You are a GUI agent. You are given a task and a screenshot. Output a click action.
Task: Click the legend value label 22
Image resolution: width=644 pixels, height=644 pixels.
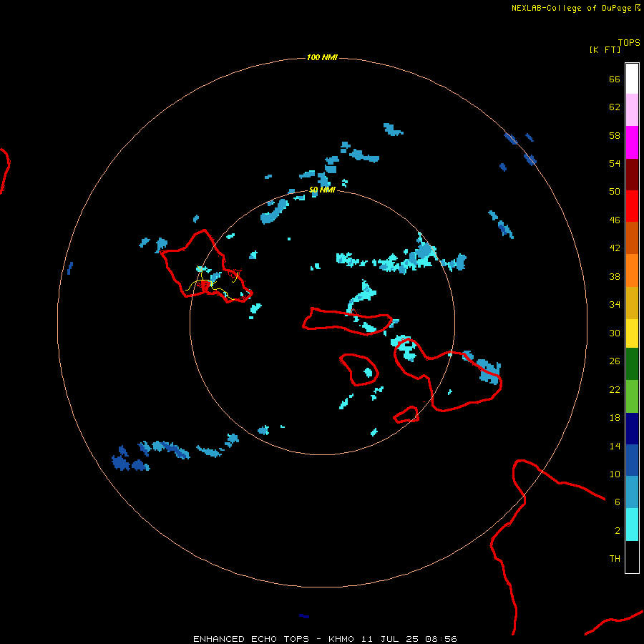[615, 390]
